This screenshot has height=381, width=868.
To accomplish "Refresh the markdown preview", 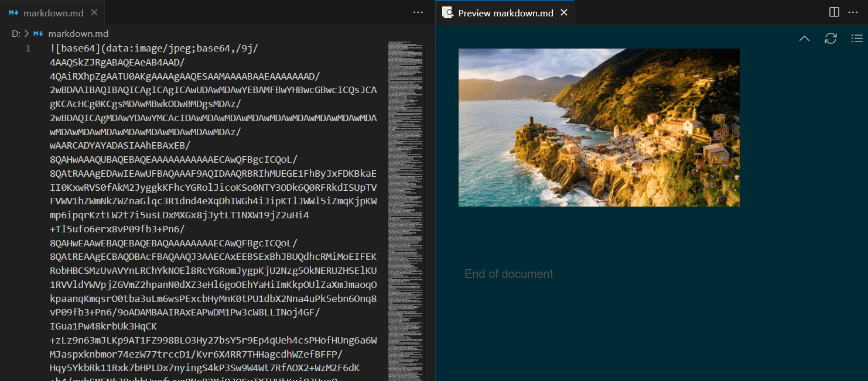I will (x=831, y=39).
